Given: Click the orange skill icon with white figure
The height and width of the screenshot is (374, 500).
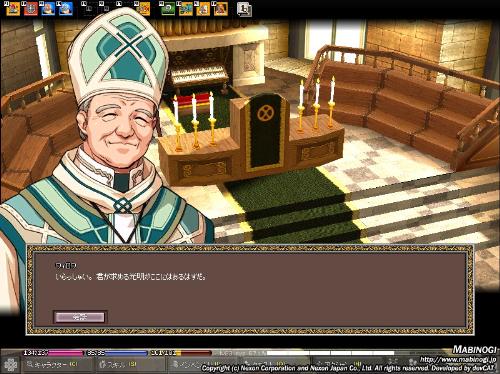Looking at the screenshot, I should point(203,9).
